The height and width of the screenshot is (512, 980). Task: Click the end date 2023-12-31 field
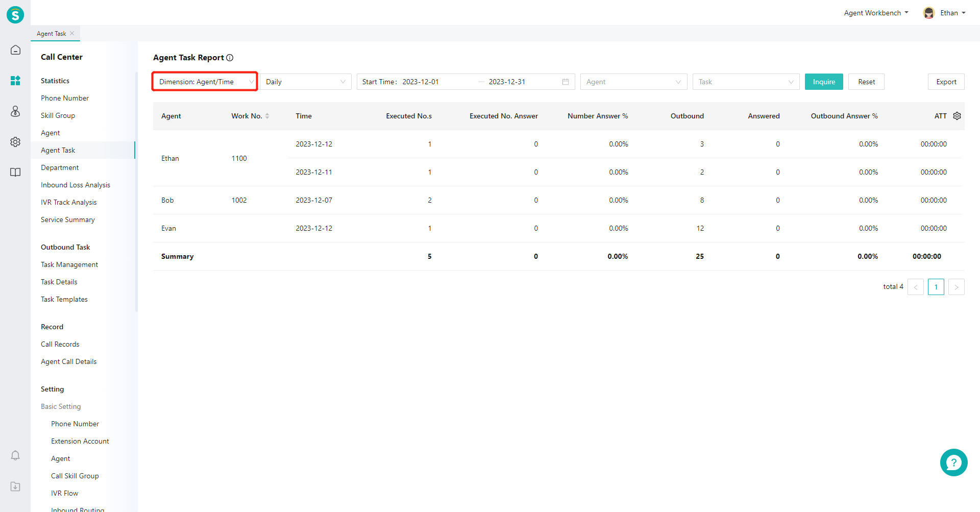coord(507,82)
